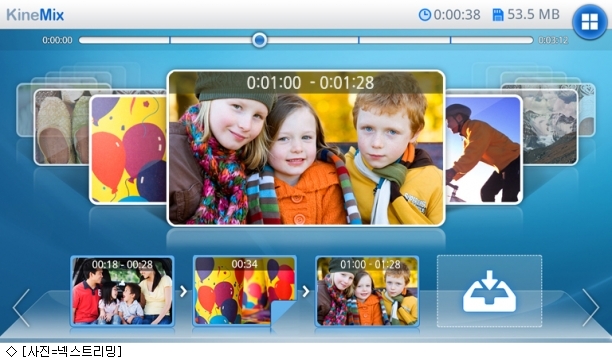Image resolution: width=612 pixels, height=363 pixels.
Task: Click the floppy disk file size icon
Action: 498,15
